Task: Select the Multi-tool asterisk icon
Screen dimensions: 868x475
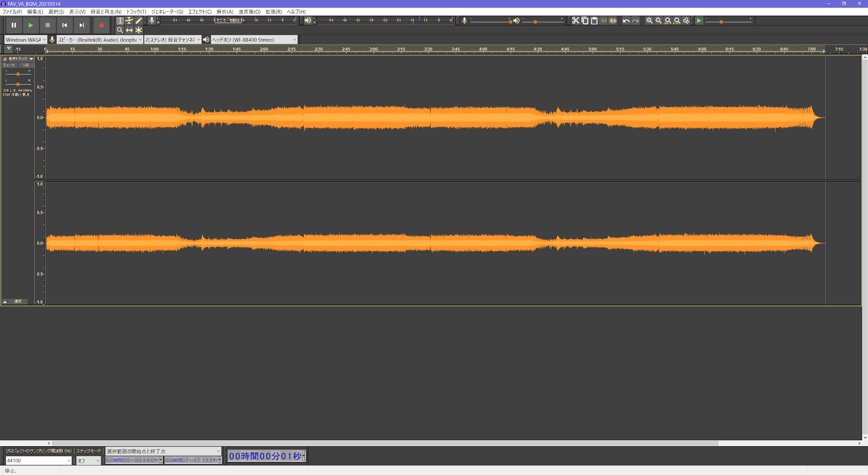Action: click(x=139, y=30)
